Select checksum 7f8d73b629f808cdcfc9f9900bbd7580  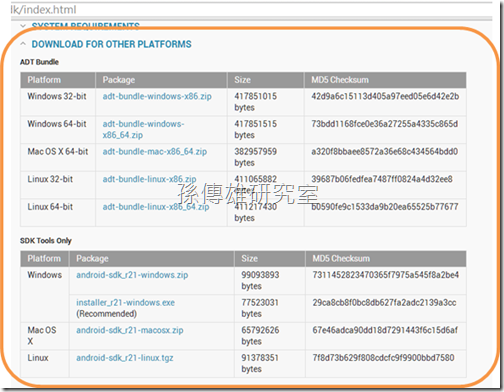pos(383,358)
